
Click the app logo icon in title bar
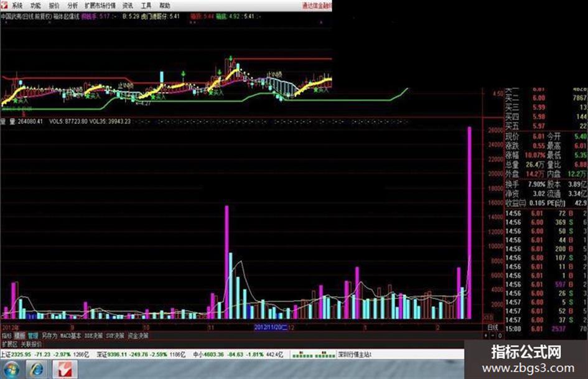click(x=4, y=5)
